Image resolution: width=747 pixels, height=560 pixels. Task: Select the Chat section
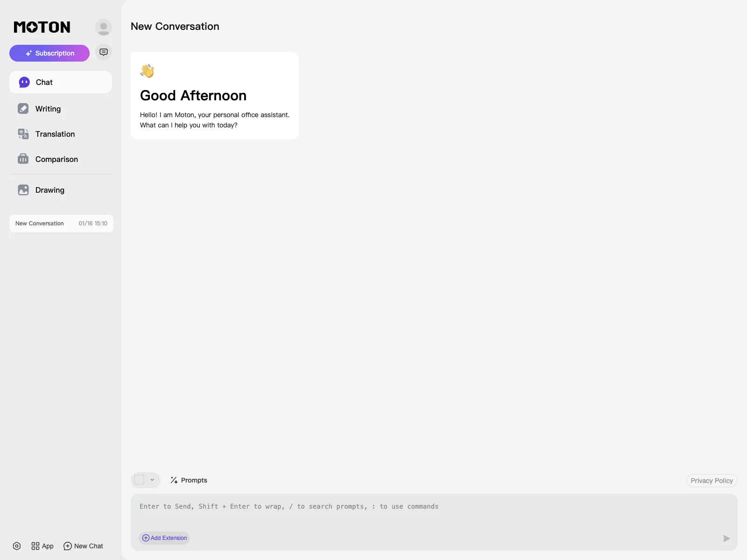click(x=61, y=82)
